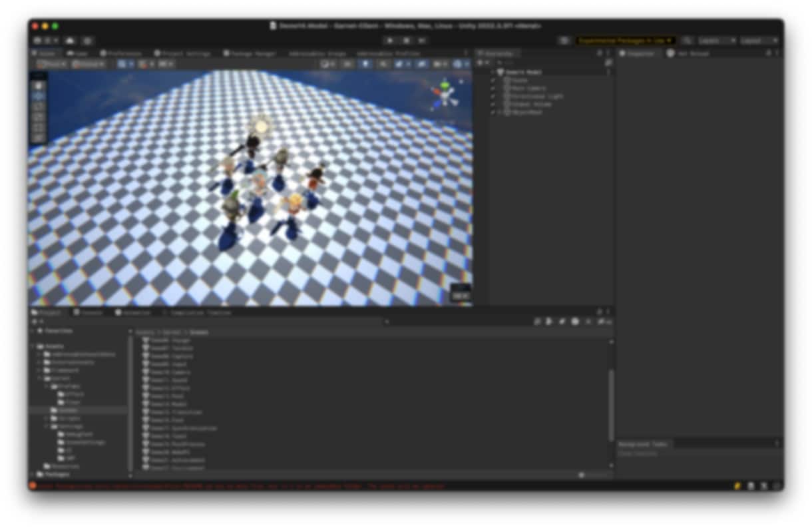The height and width of the screenshot is (528, 812).
Task: Click the Clear Inactive button in Background Tasks
Action: [638, 454]
